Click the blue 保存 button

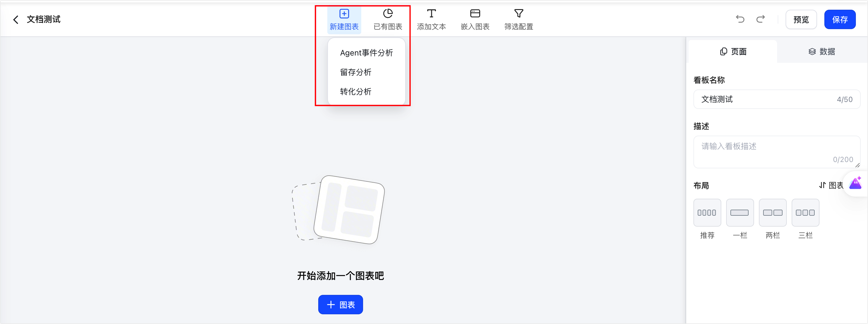tap(840, 19)
